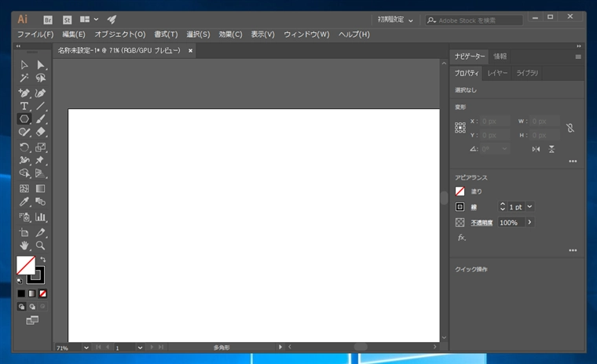Select the Blend tool
This screenshot has width=597, height=364.
click(40, 202)
